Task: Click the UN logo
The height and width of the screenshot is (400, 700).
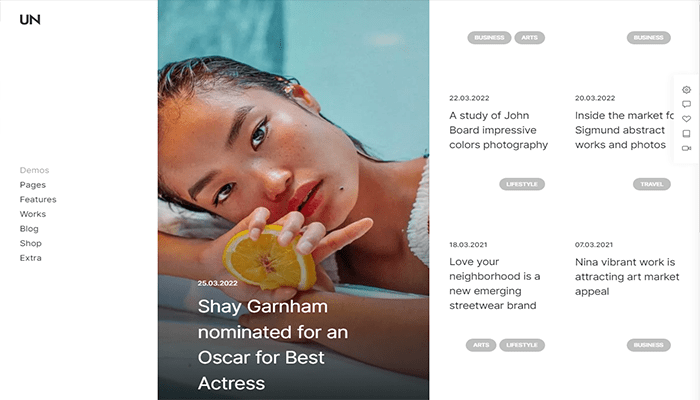Action: pyautogui.click(x=30, y=20)
